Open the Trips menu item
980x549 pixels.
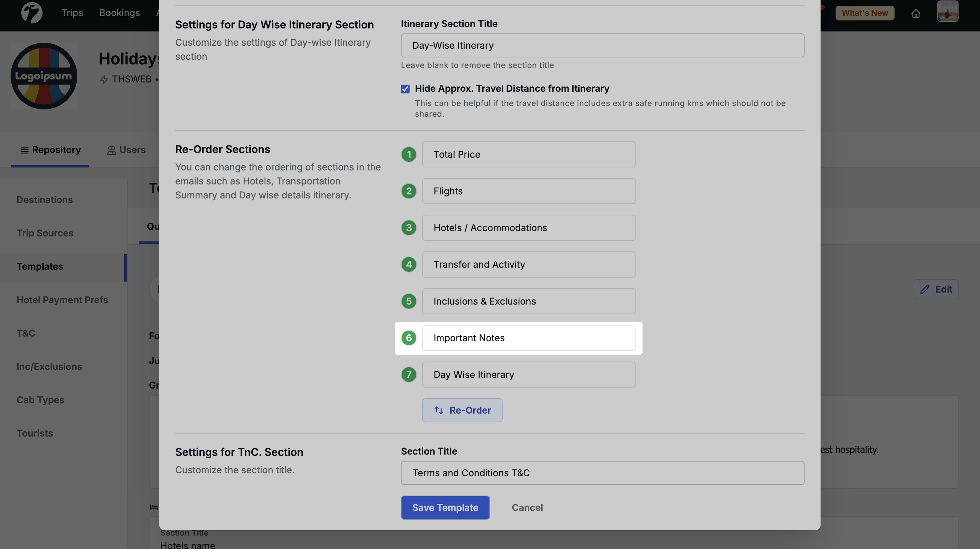(x=72, y=13)
